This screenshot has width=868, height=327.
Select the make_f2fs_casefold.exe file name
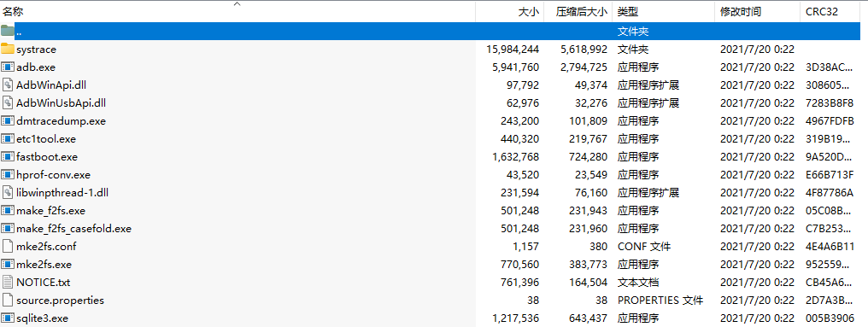[x=73, y=228]
